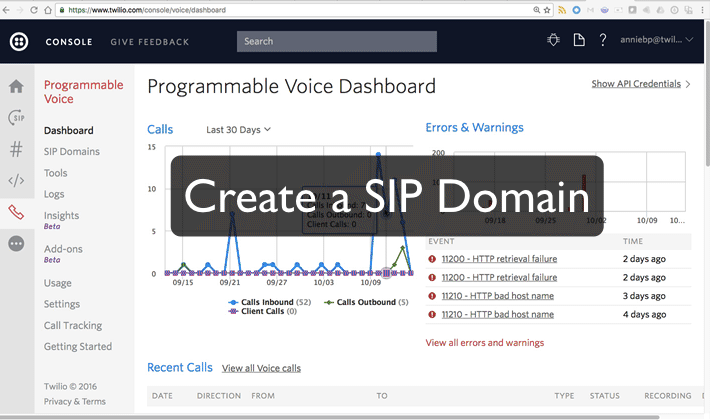Screen dimensions: 710x420
Task: Click the error icon in the 3 days ago row
Action: [x=432, y=296]
